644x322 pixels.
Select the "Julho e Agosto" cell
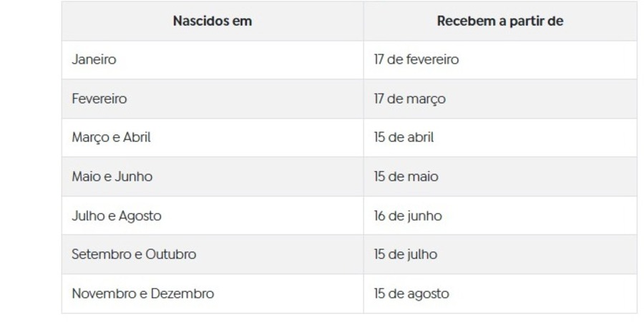213,215
